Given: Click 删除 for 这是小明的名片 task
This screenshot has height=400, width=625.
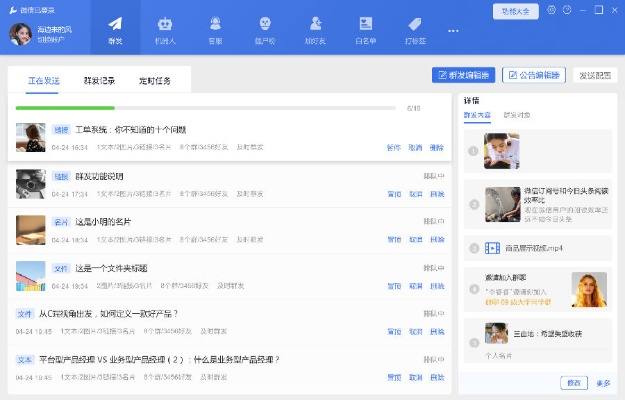Looking at the screenshot, I should 437,239.
